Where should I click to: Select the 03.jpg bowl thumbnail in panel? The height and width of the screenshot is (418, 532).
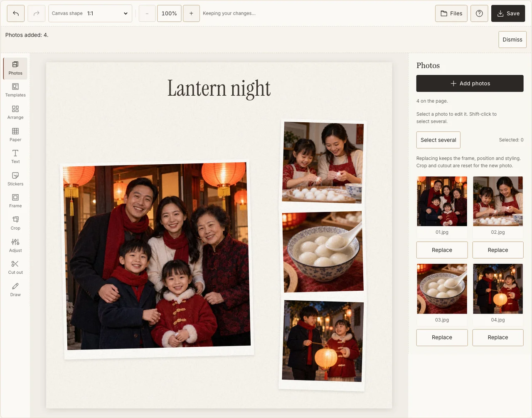[x=442, y=289]
